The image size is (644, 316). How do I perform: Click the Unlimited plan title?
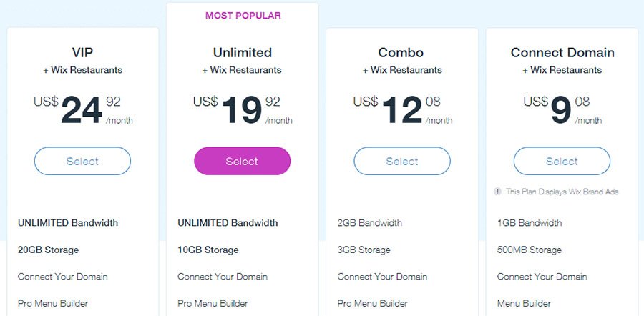pos(243,53)
